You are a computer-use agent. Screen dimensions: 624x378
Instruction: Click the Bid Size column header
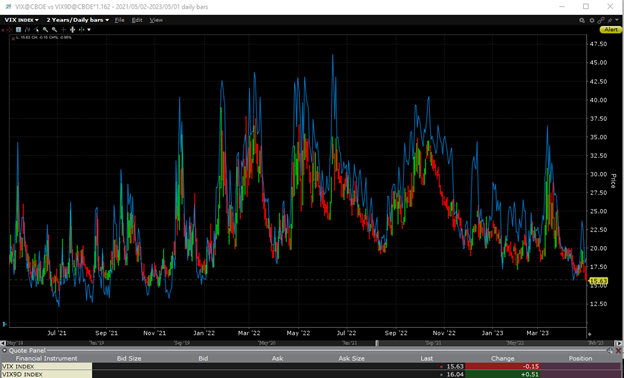point(129,359)
